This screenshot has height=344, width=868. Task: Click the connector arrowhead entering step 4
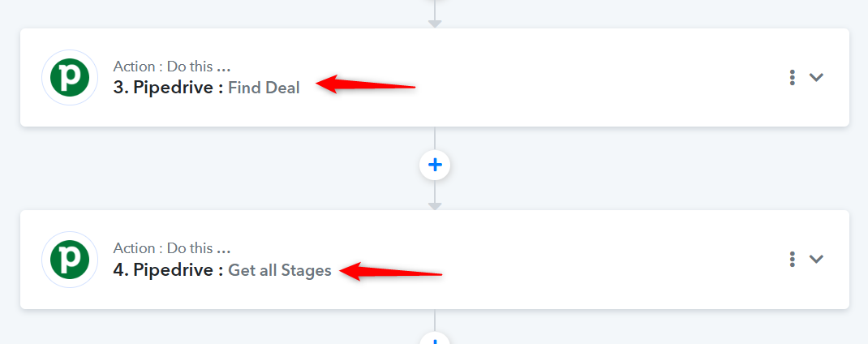click(x=435, y=206)
